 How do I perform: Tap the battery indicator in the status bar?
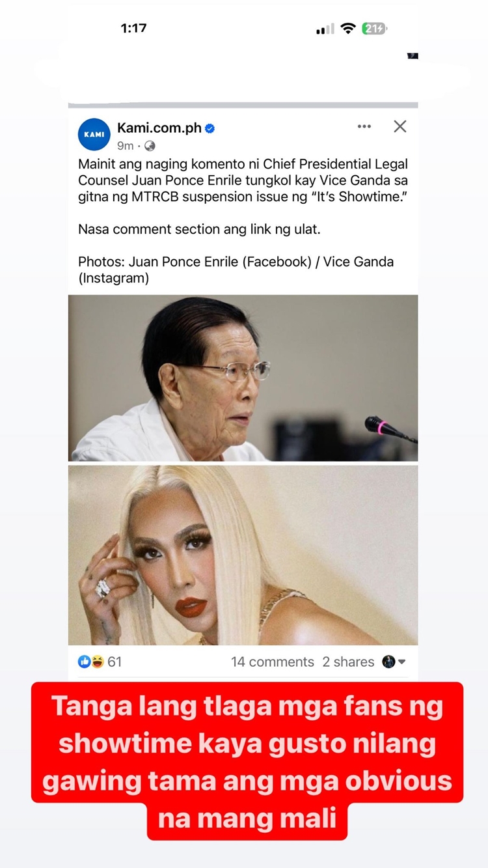(x=374, y=29)
